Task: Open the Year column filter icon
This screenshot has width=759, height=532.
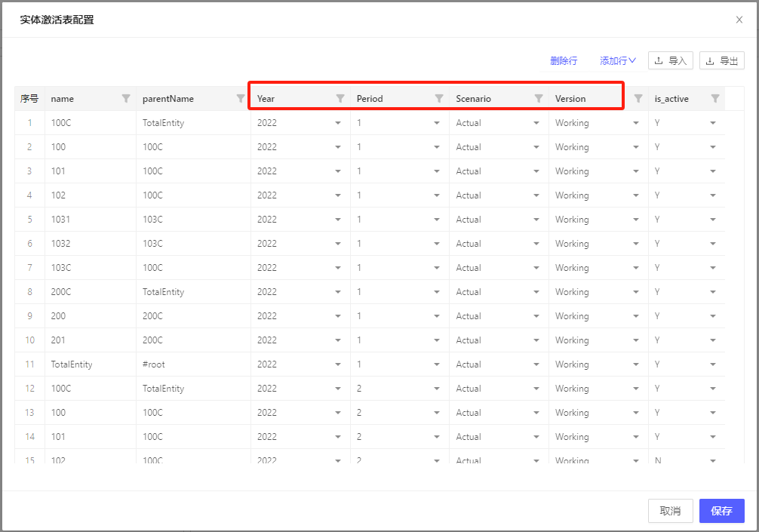Action: point(340,98)
